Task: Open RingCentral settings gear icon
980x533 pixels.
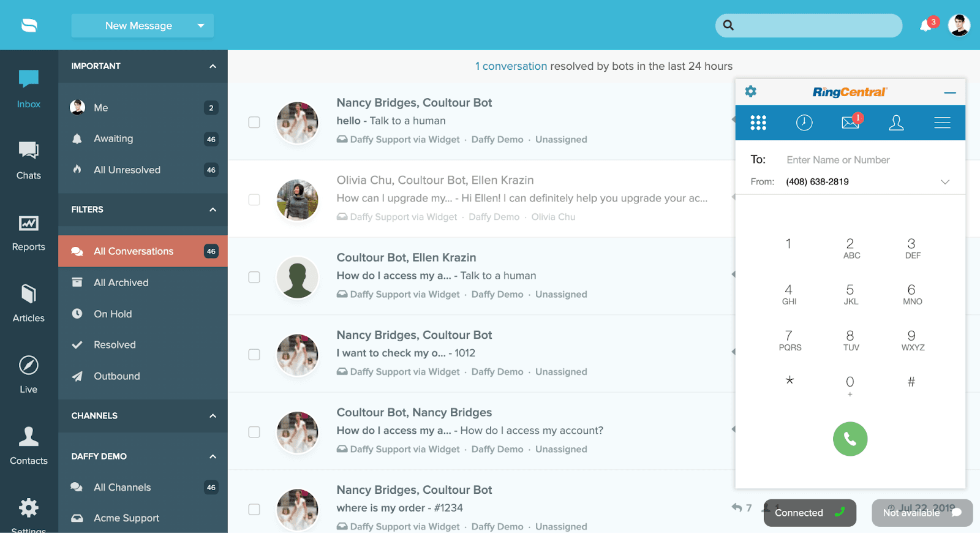Action: tap(751, 92)
